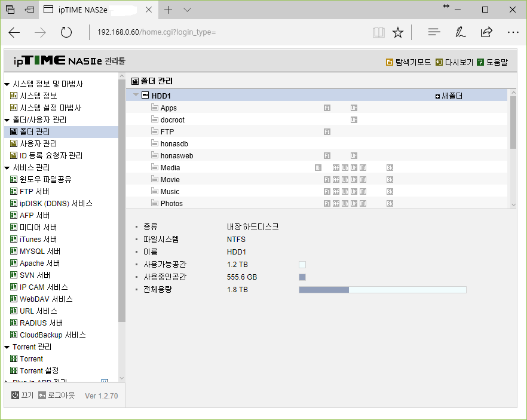This screenshot has width=527, height=420.
Task: Open a new tab with plus icon
Action: pos(168,10)
